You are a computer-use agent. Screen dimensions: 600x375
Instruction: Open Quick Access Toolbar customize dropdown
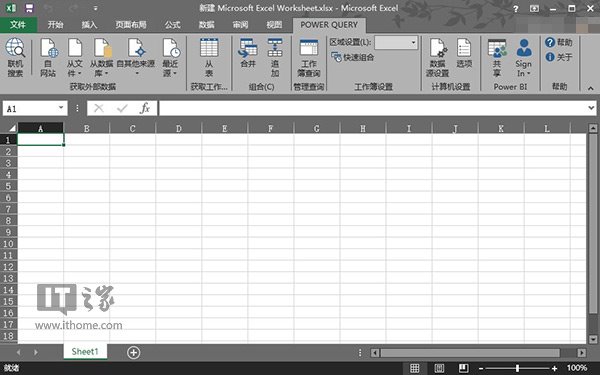tap(96, 8)
